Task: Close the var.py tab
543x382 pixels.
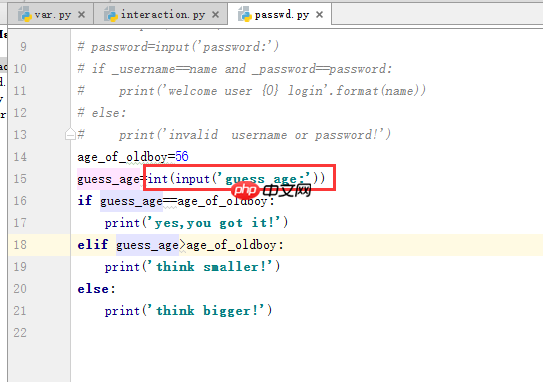Action: 81,15
